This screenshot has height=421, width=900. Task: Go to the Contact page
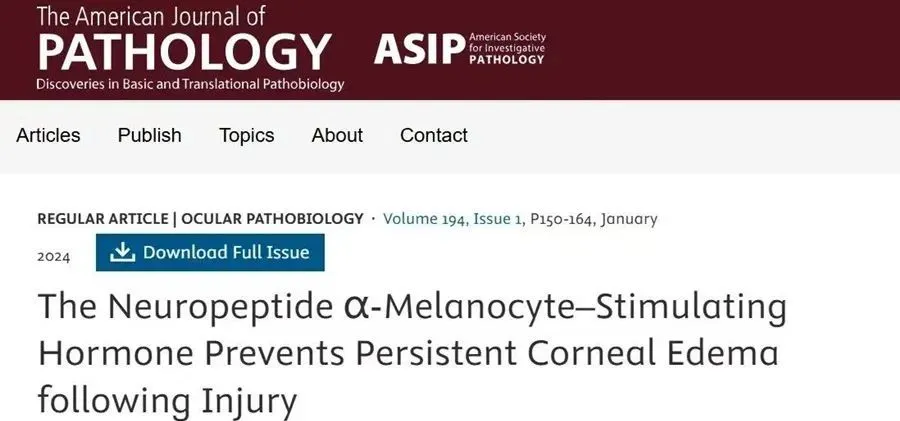(434, 136)
